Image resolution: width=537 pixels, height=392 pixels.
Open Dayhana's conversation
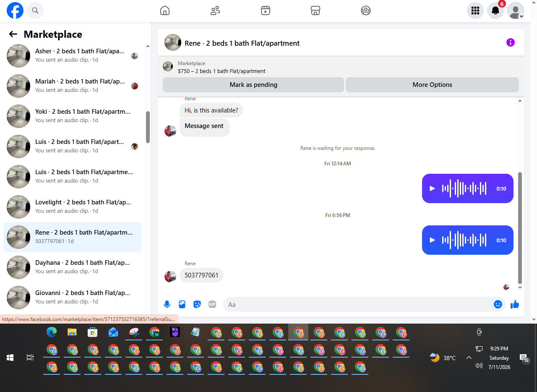point(72,267)
